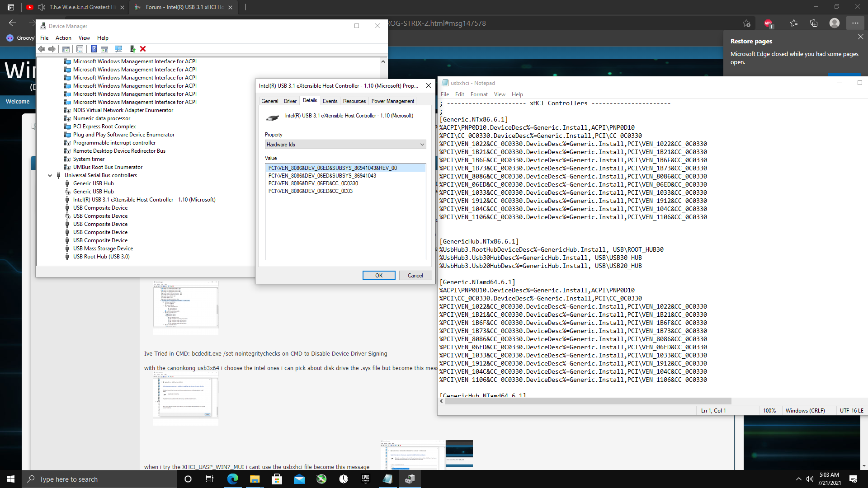The width and height of the screenshot is (868, 488).
Task: Toggle visibility of USB Composite Device
Action: pyautogui.click(x=100, y=207)
